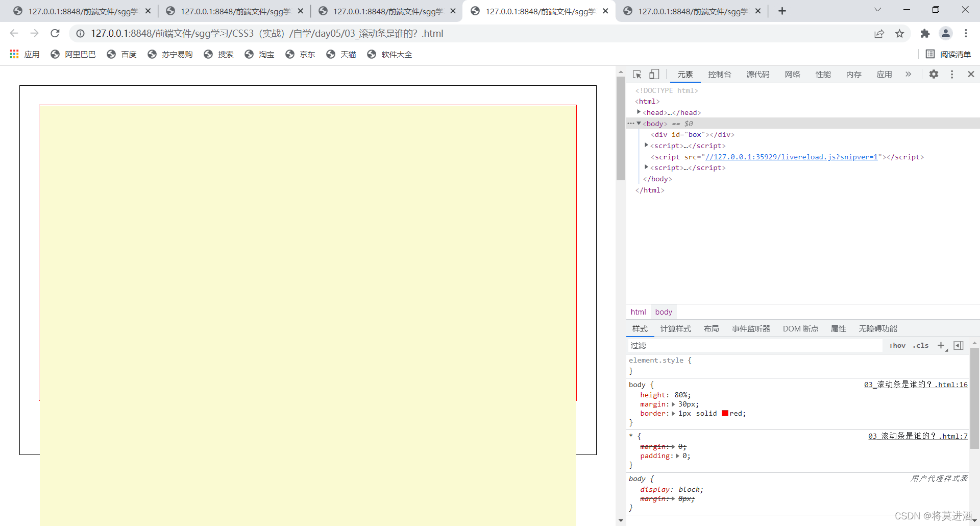Click the browser back arrow
This screenshot has width=980, height=526.
point(14,33)
